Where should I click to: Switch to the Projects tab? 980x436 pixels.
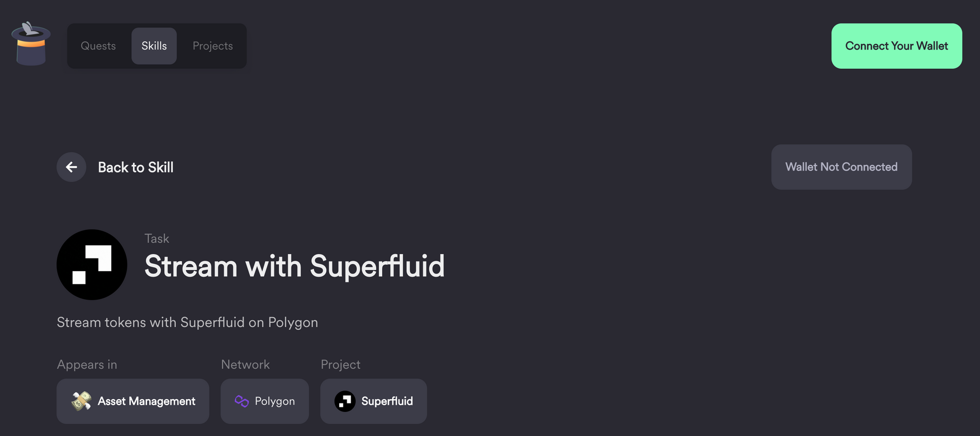212,46
